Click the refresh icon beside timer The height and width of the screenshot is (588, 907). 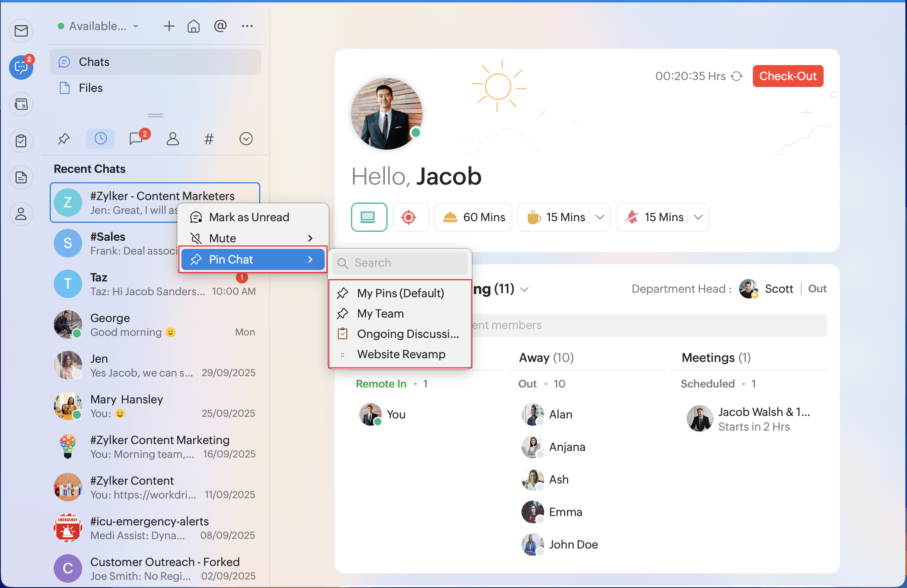point(737,76)
